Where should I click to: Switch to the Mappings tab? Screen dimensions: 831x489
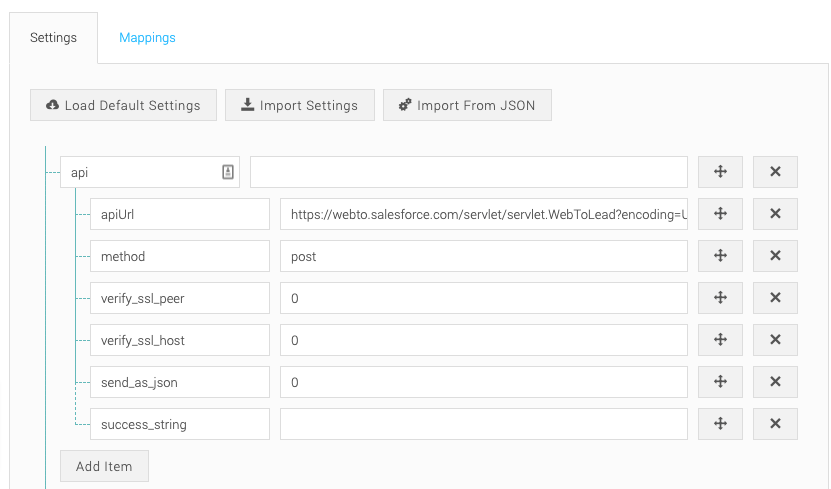147,38
